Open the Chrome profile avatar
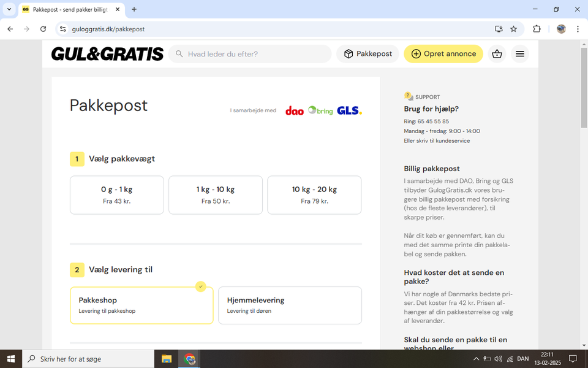 coord(561,29)
